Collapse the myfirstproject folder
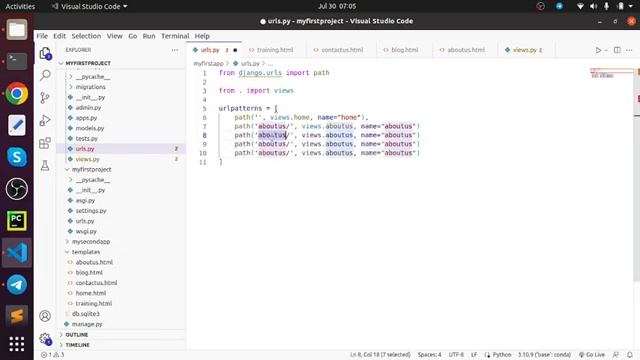The width and height of the screenshot is (640, 360). click(91, 169)
